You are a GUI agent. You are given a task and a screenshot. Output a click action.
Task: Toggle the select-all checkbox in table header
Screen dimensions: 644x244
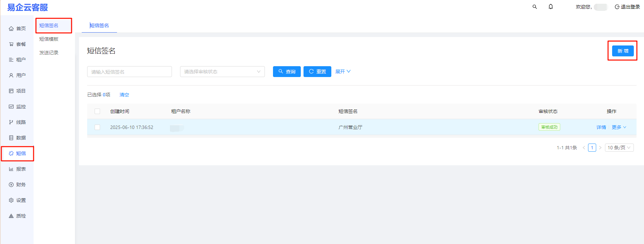point(97,111)
